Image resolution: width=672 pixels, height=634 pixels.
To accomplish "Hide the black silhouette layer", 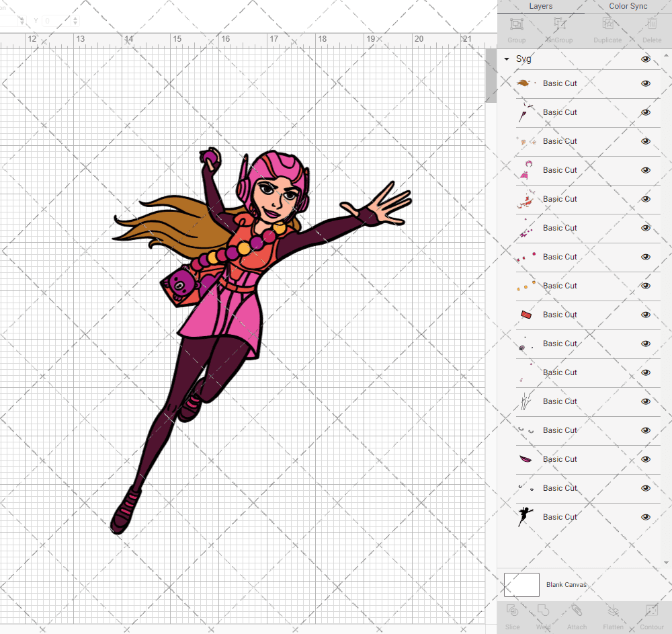I will click(645, 517).
